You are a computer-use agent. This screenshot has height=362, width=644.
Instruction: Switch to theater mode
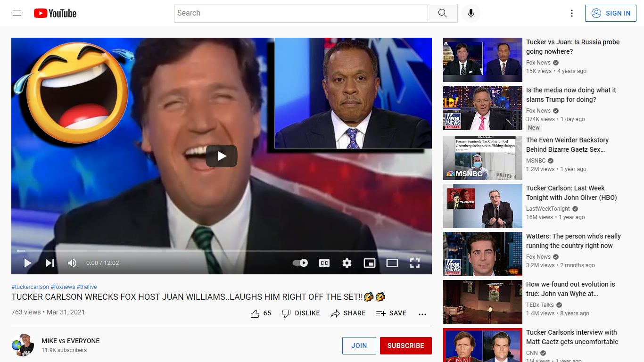(392, 263)
